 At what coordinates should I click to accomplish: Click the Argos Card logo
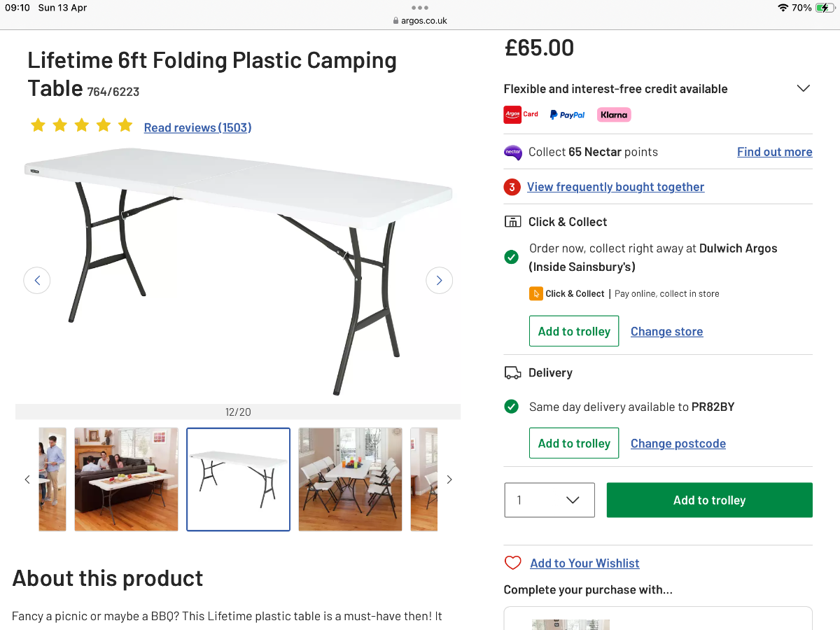(x=521, y=115)
